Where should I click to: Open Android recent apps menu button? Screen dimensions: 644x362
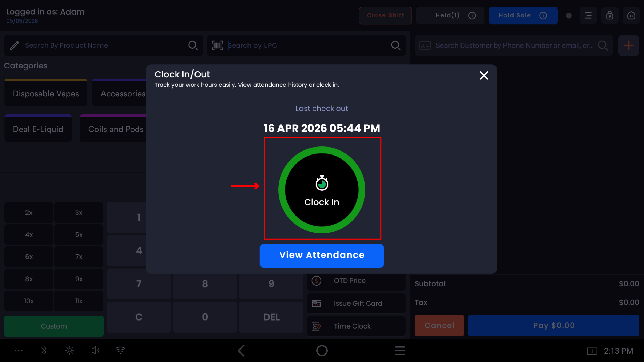[x=400, y=351]
